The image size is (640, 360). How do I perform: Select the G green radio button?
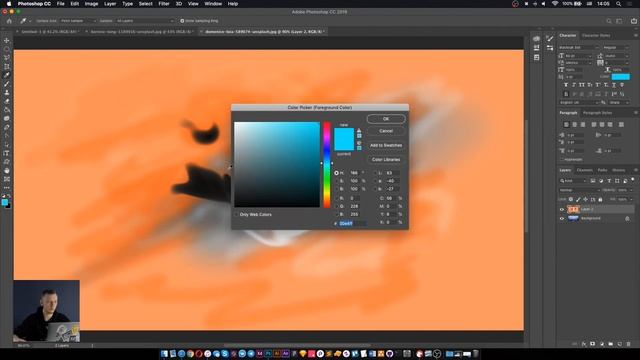tap(336, 207)
